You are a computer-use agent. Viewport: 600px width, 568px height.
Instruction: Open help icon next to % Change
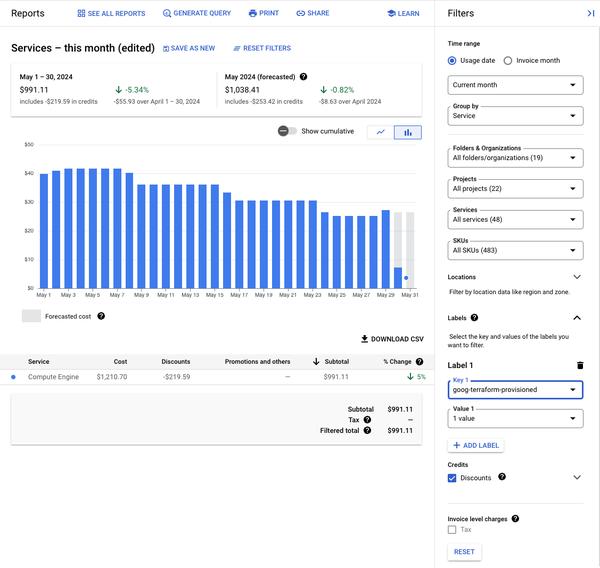[419, 361]
